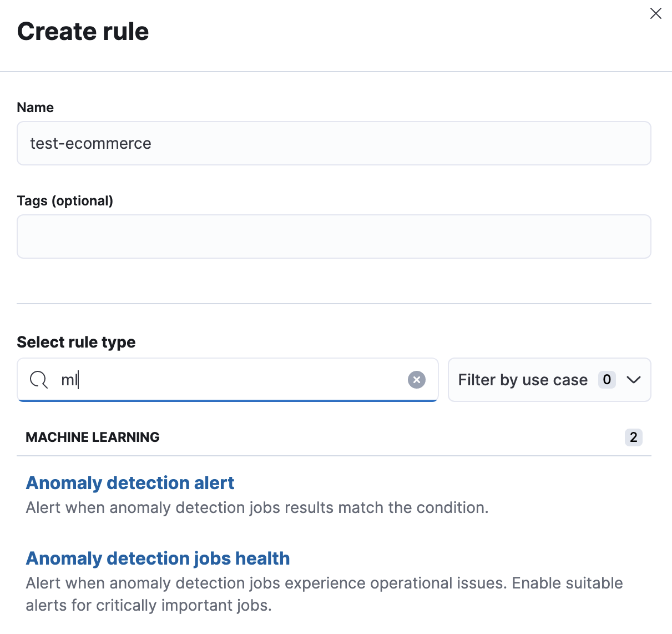Image resolution: width=672 pixels, height=634 pixels.
Task: Click the search magnifier icon
Action: point(38,380)
